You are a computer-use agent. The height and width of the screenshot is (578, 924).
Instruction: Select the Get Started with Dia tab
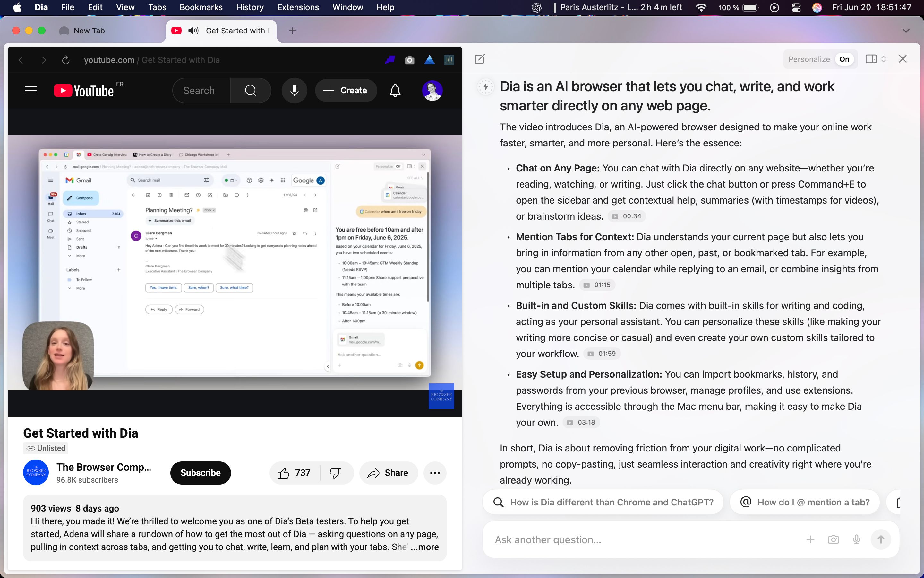[237, 31]
